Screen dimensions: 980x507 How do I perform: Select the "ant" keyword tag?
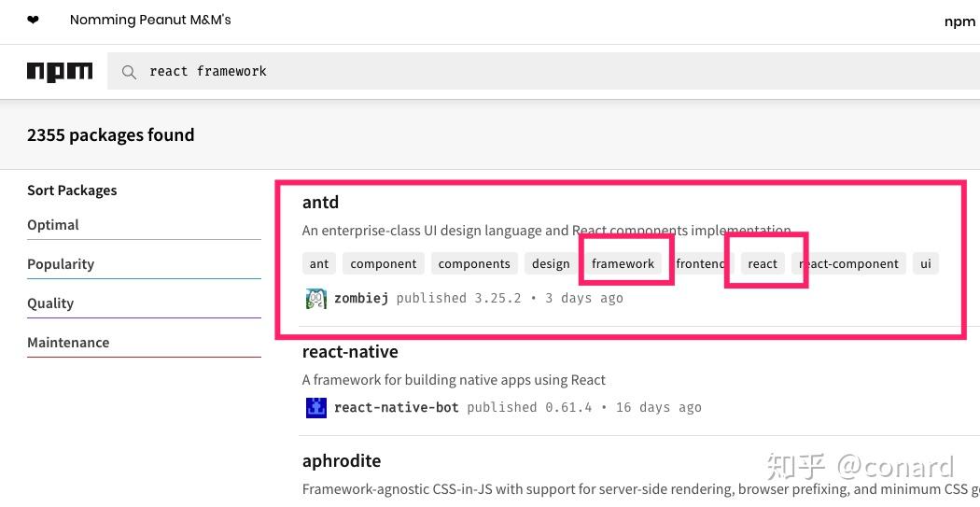[x=319, y=263]
